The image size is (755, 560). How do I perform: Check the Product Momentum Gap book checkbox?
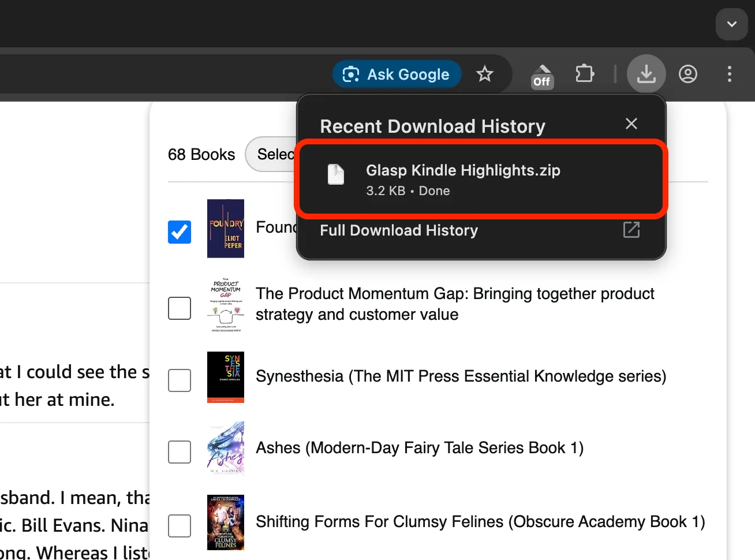click(180, 308)
